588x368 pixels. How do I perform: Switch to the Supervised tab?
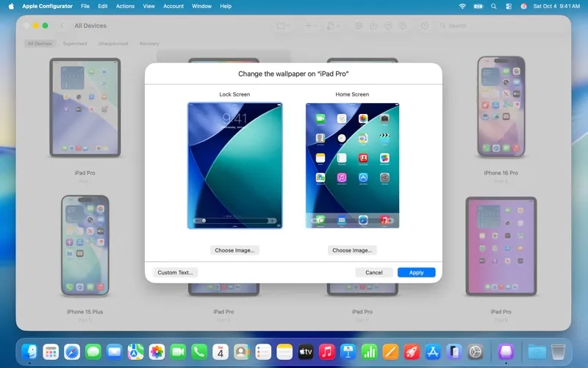[x=75, y=43]
